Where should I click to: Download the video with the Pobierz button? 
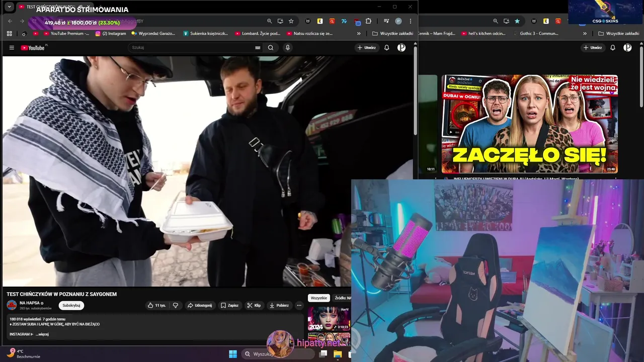(279, 305)
